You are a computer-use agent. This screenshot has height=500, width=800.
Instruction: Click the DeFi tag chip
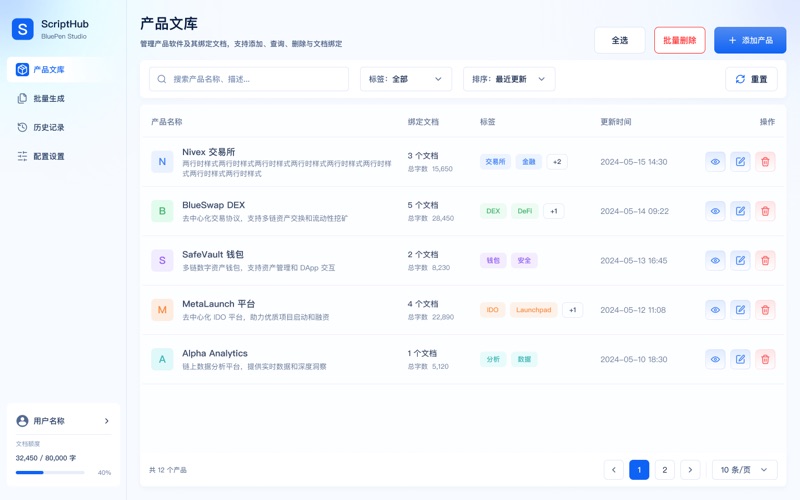[x=524, y=211]
